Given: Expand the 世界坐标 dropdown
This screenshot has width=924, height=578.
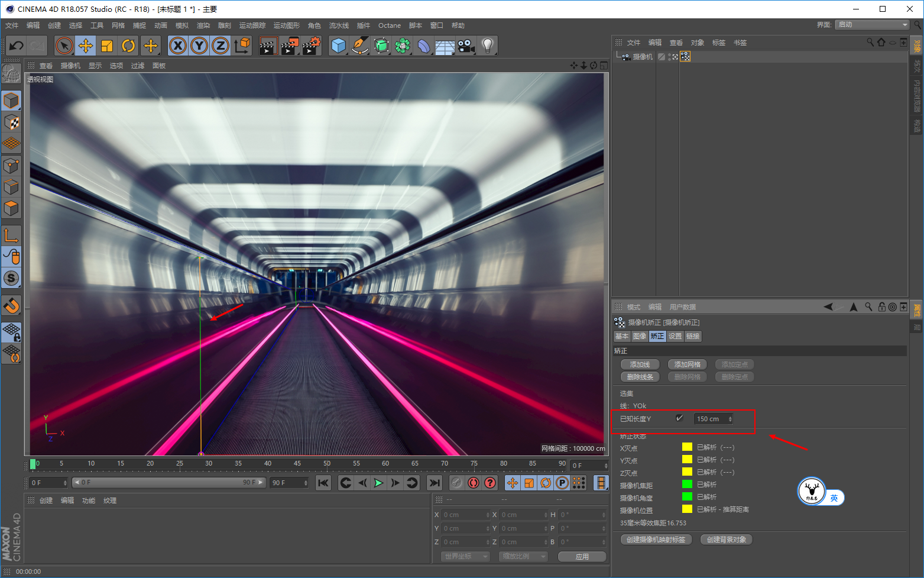Looking at the screenshot, I should pyautogui.click(x=466, y=556).
